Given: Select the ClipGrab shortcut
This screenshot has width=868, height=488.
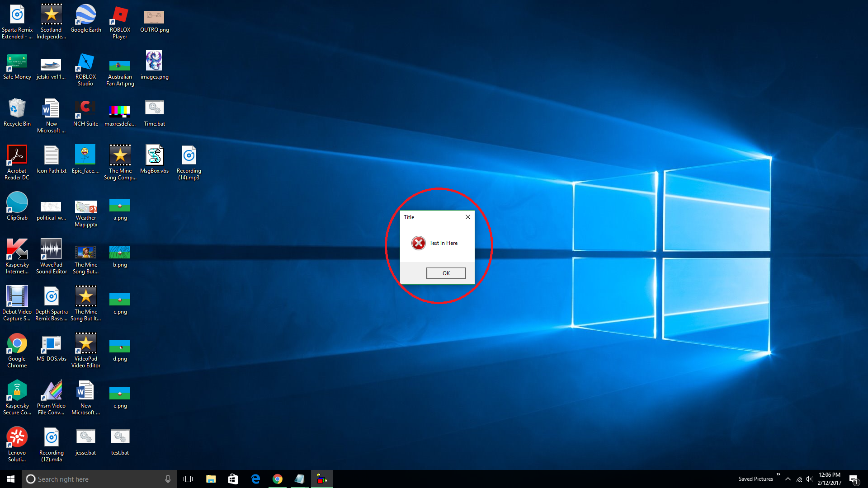Looking at the screenshot, I should point(17,206).
